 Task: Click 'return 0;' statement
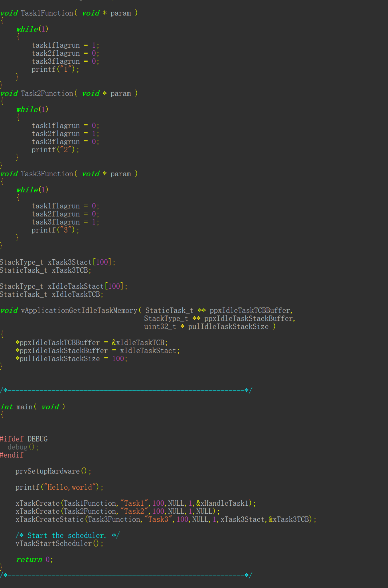34,560
